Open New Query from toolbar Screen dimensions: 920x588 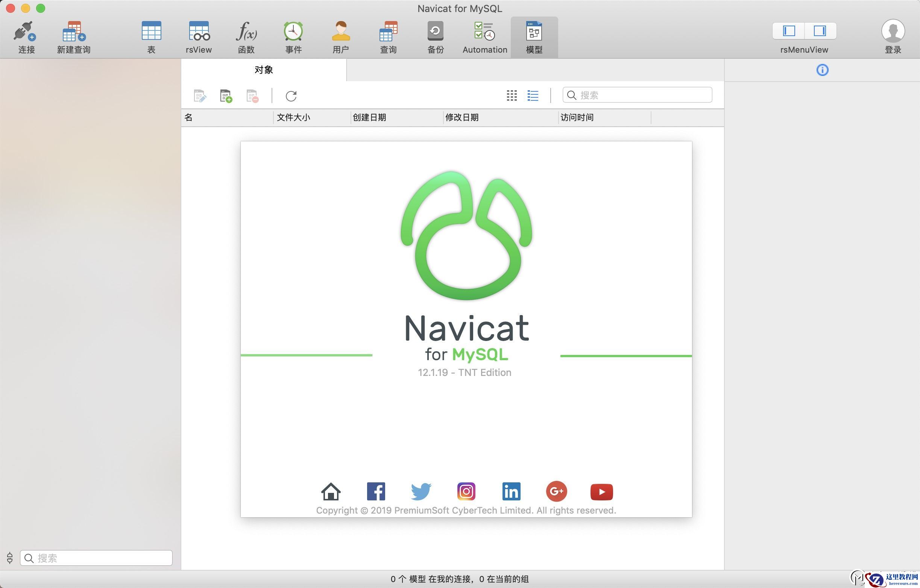coord(74,31)
